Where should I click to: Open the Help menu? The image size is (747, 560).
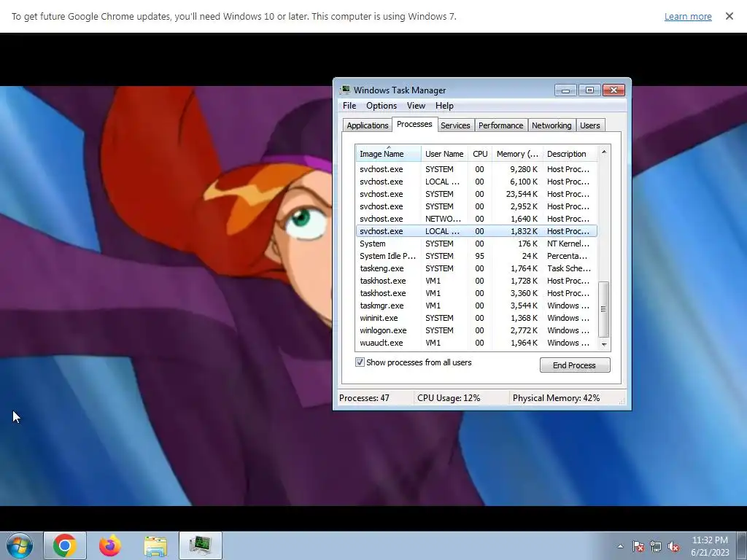[444, 106]
